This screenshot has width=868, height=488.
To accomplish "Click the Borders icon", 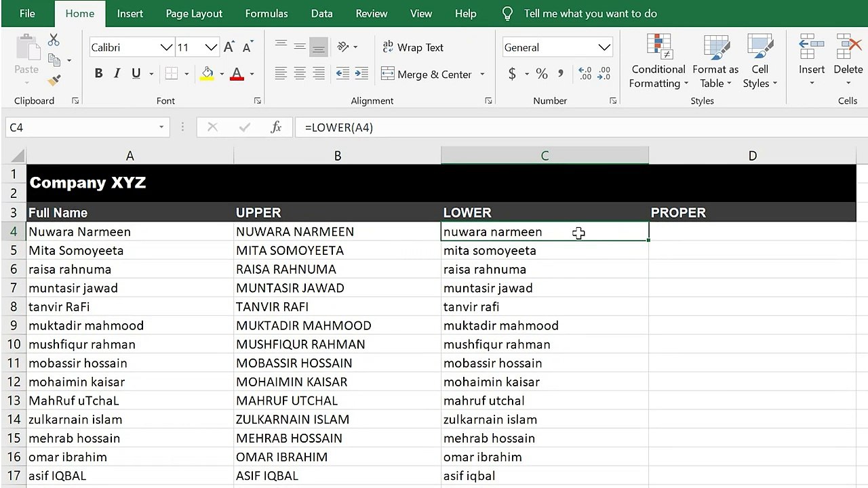I will tap(172, 74).
